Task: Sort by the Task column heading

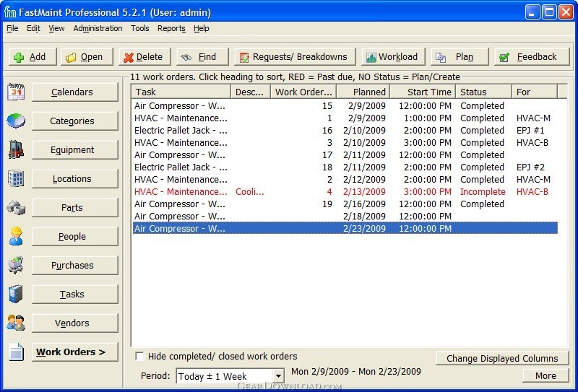Action: point(181,92)
